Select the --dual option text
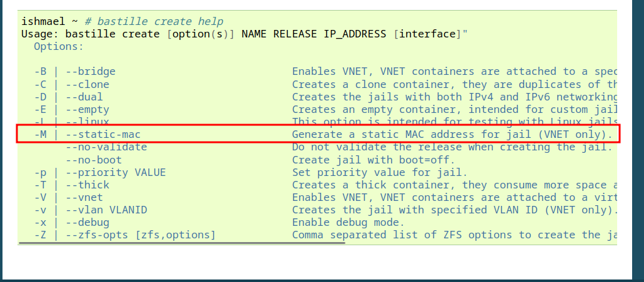 pyautogui.click(x=84, y=97)
